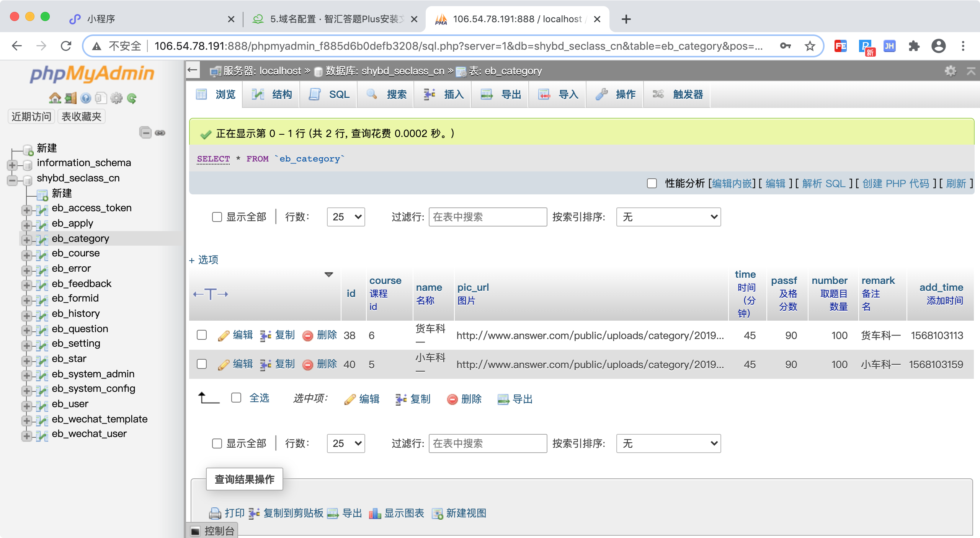
Task: Bookmark page with the star icon
Action: (810, 46)
